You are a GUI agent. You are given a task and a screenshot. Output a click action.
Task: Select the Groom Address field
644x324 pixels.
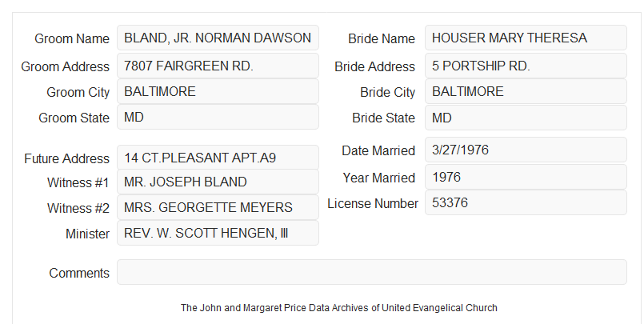[x=218, y=66]
